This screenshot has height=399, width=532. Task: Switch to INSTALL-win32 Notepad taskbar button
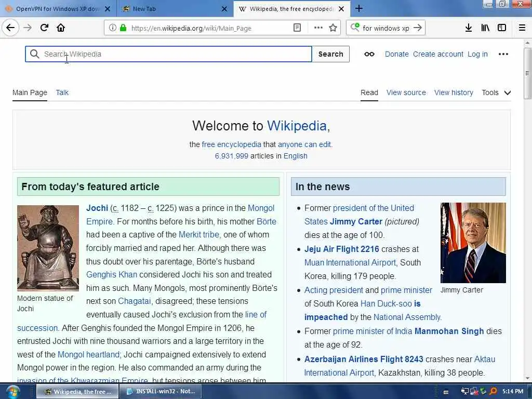(x=161, y=392)
